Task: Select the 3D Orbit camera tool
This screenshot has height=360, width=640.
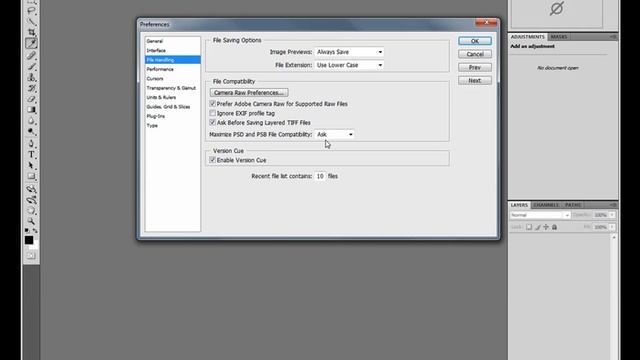Action: pos(31,200)
